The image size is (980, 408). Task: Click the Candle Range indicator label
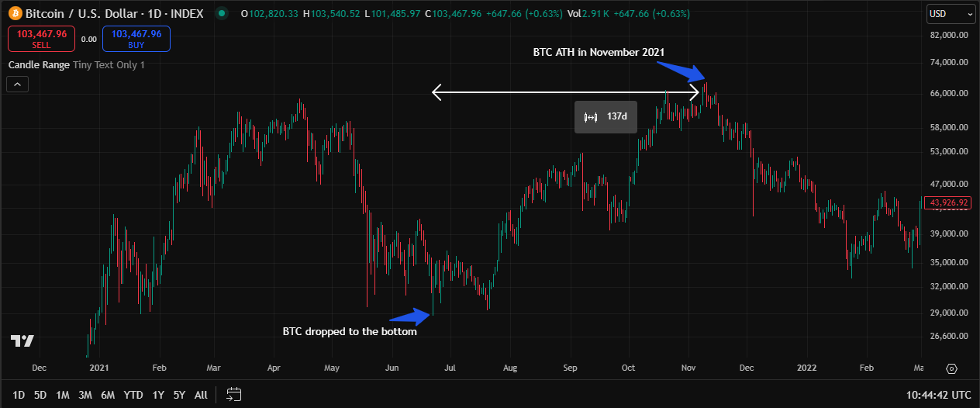[39, 64]
